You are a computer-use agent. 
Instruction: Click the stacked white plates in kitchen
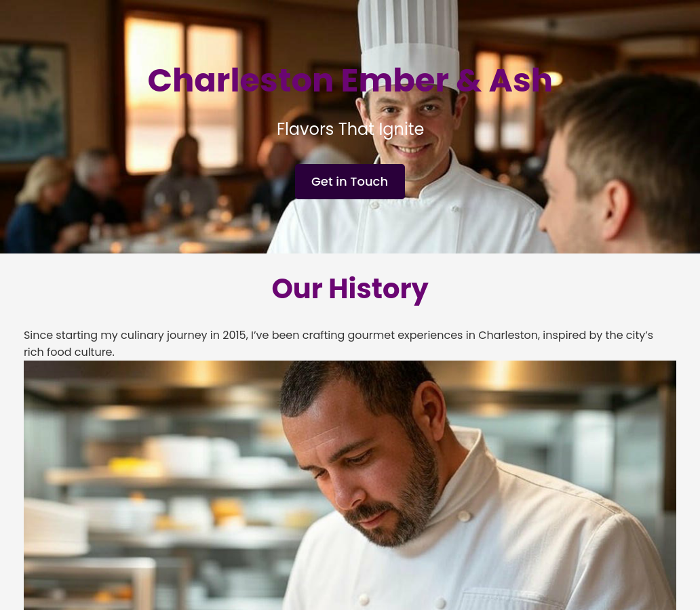coord(54,527)
